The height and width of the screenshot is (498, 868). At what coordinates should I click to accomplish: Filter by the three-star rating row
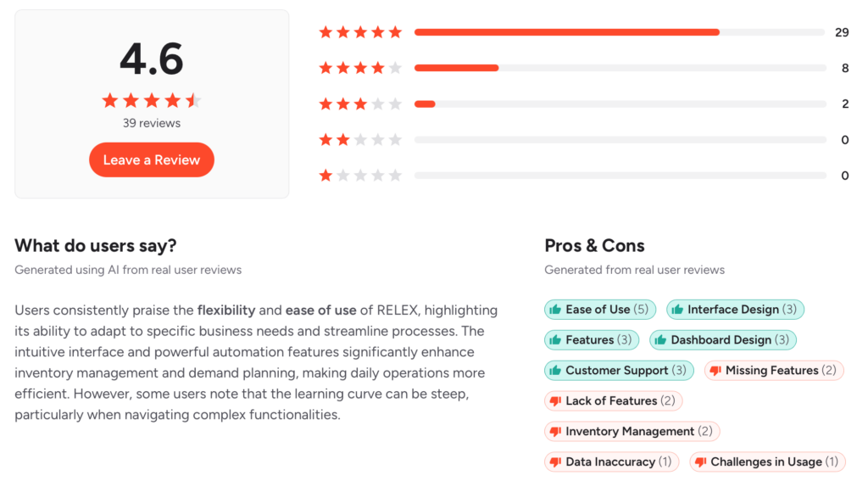click(584, 104)
